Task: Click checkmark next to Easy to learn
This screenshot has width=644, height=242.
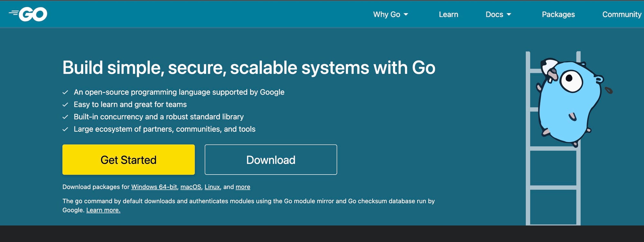Action: (x=65, y=105)
